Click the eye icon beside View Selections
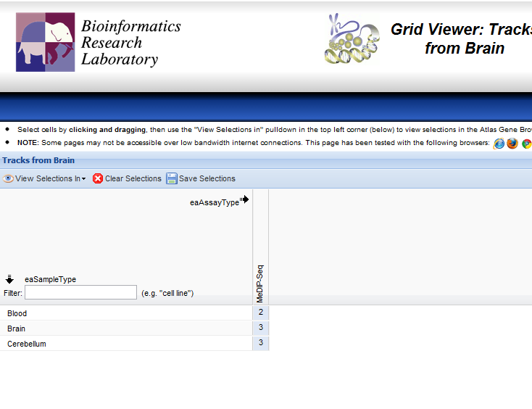This screenshot has height=409, width=532. (8, 178)
